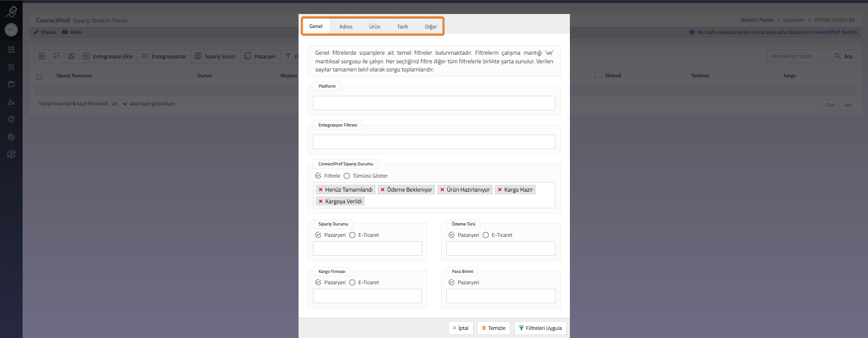This screenshot has height=338, width=868.
Task: Open the clipboard checklist icon in the sidebar
Action: [x=11, y=84]
